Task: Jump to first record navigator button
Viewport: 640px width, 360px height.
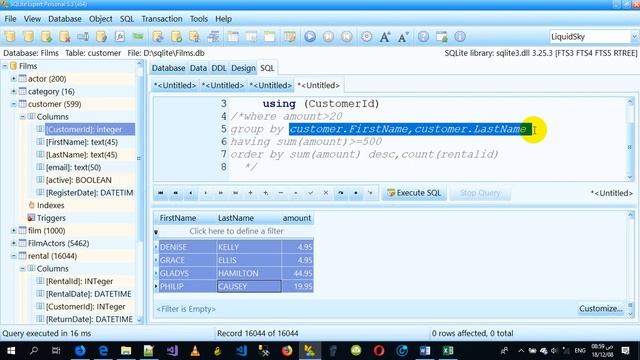Action: pos(160,193)
